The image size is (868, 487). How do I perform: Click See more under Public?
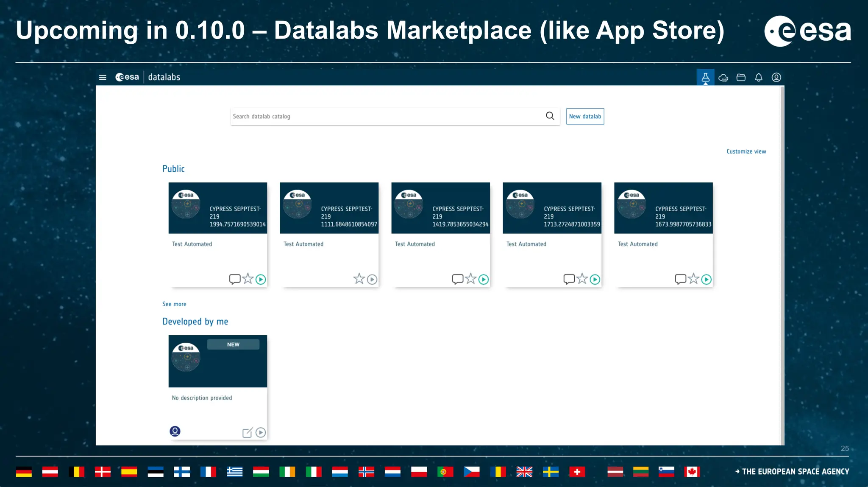point(174,304)
